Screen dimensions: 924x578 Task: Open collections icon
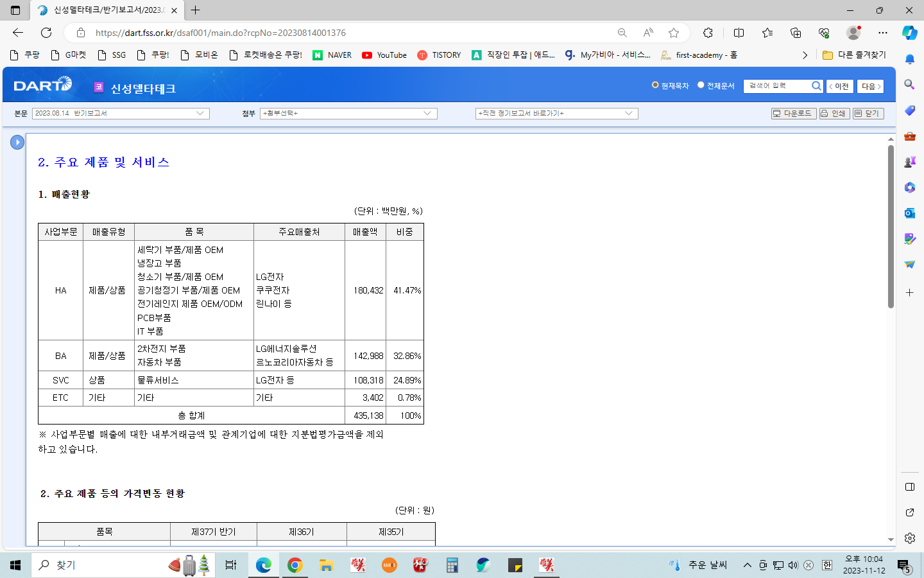click(x=796, y=33)
